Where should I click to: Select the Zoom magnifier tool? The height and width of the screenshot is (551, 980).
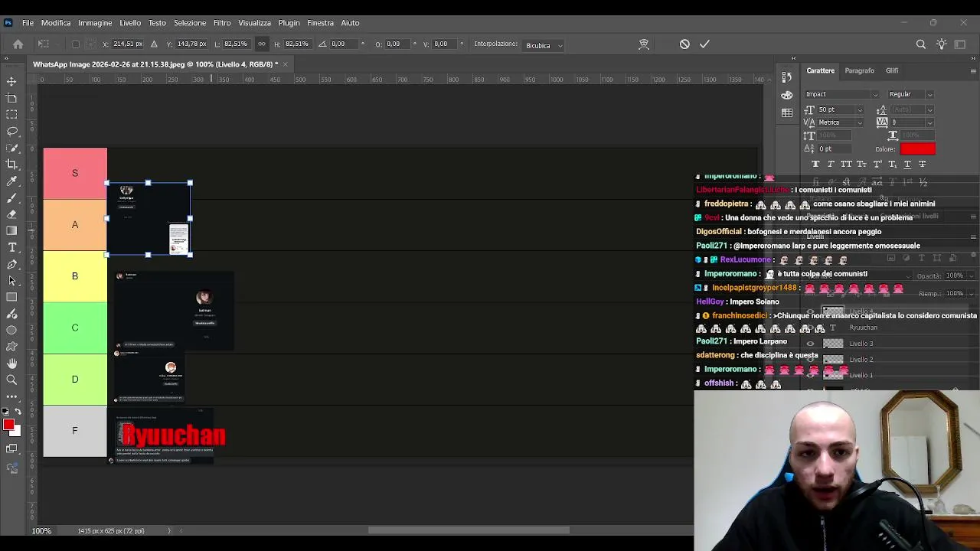(11, 380)
